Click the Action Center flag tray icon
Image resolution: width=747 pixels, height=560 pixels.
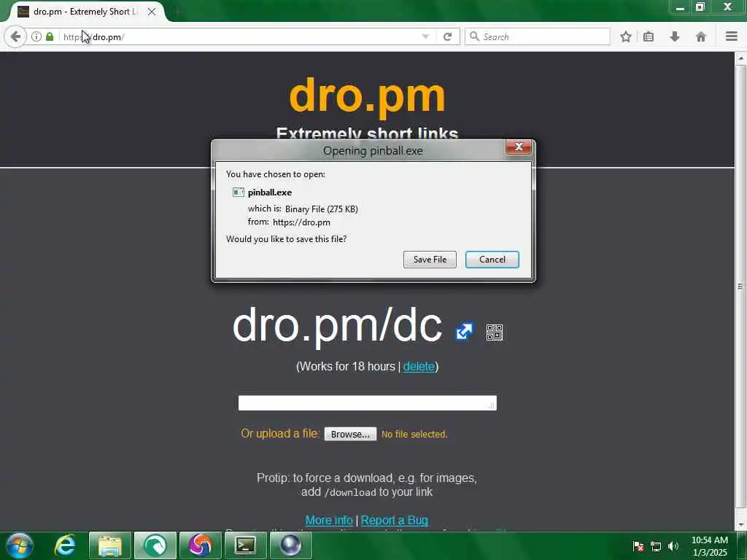pos(638,546)
